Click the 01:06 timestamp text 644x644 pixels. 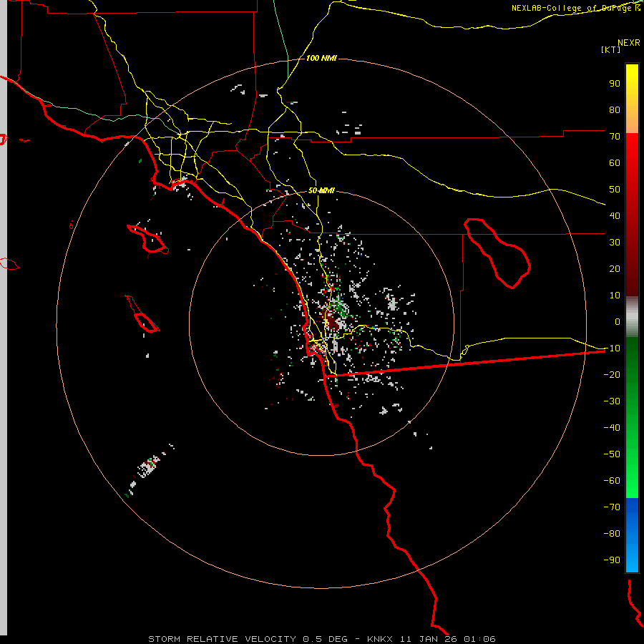(x=479, y=639)
